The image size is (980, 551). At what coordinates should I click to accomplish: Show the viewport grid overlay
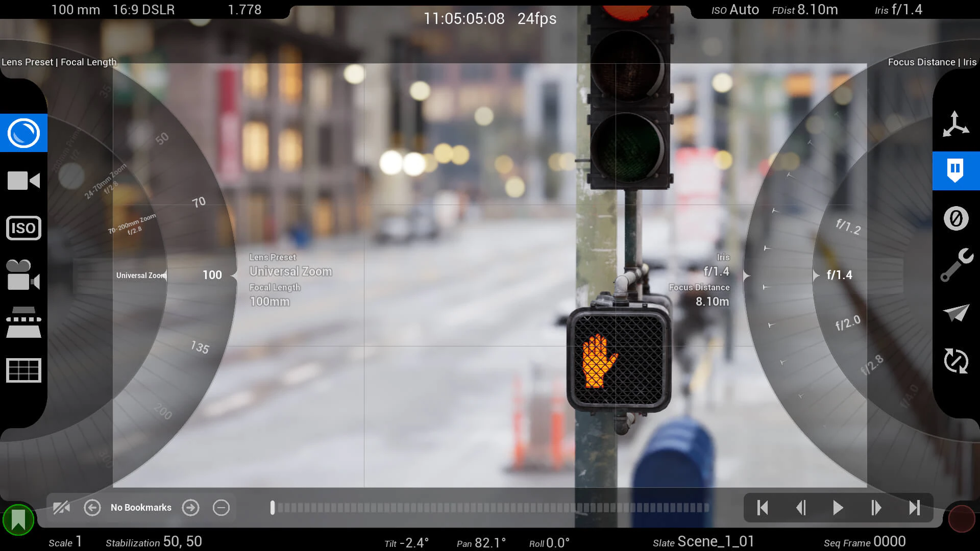click(x=22, y=370)
